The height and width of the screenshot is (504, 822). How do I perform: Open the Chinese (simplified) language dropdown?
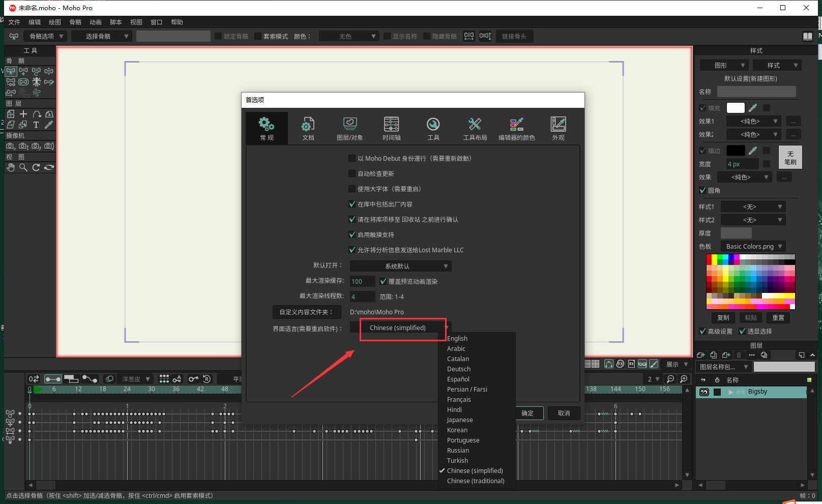pyautogui.click(x=400, y=328)
